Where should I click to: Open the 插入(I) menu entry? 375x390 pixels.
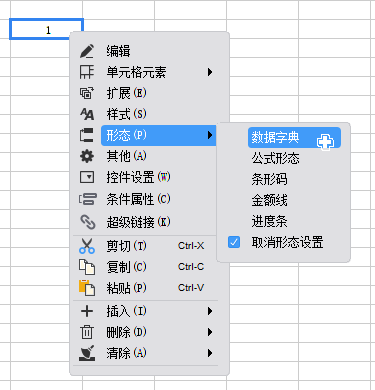tap(126, 311)
